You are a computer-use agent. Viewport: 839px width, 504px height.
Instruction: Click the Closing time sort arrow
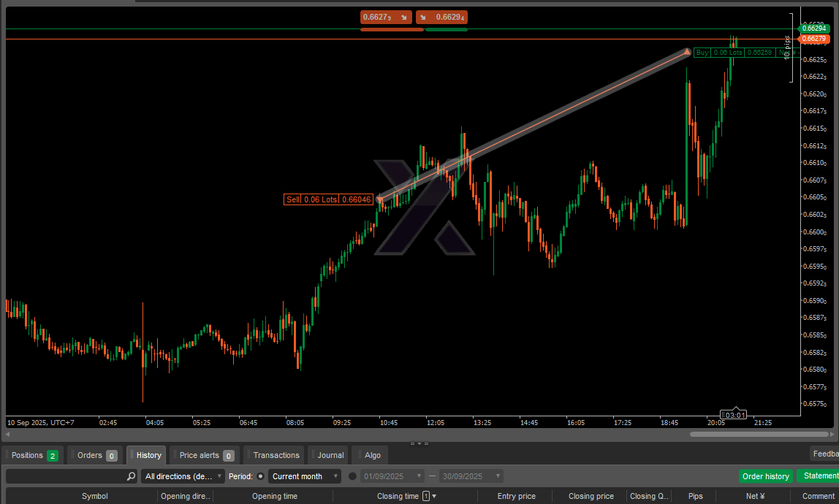[435, 497]
